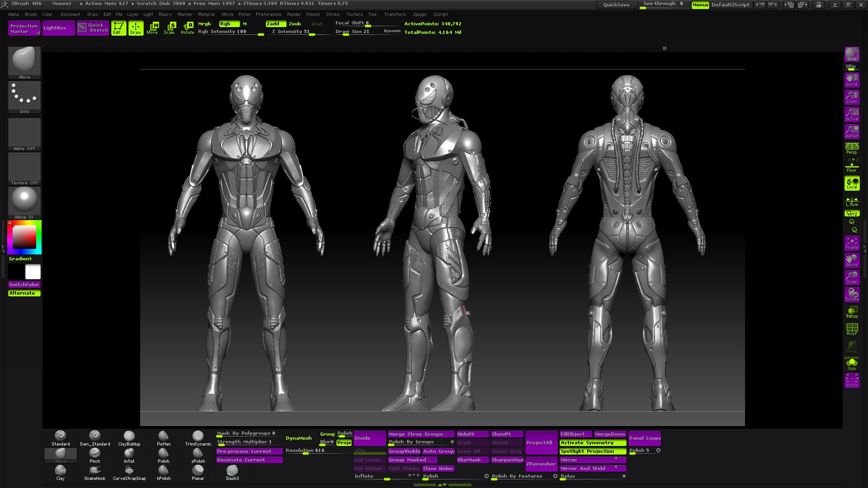This screenshot has height=488, width=868.
Task: Select the Planar brush
Action: tap(198, 472)
